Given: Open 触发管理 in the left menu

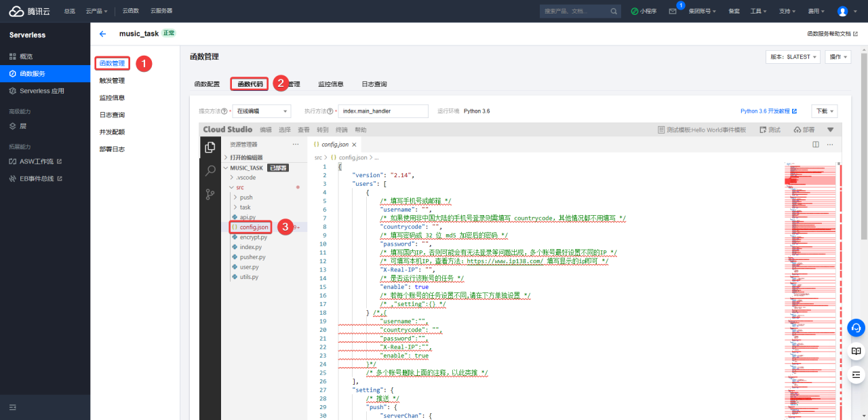Looking at the screenshot, I should pos(112,81).
